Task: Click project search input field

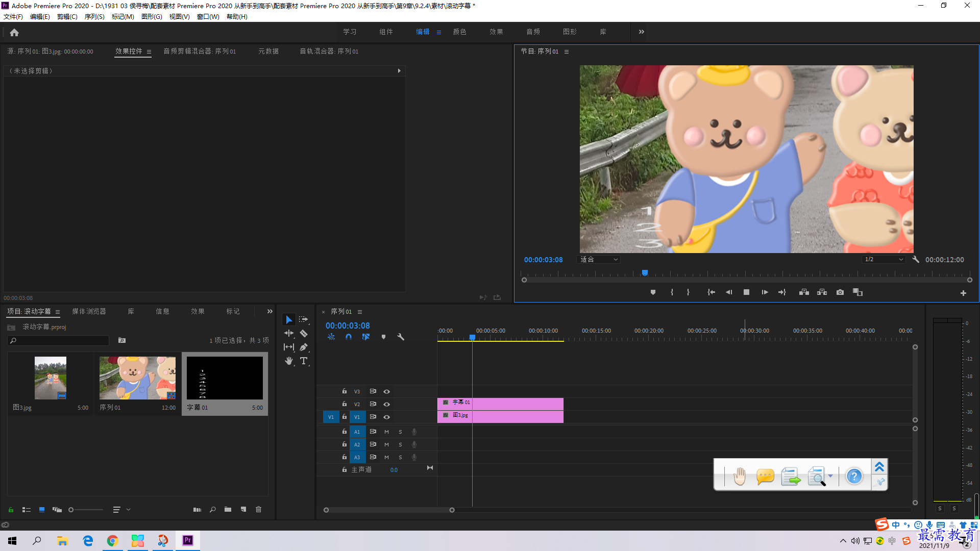Action: 59,340
